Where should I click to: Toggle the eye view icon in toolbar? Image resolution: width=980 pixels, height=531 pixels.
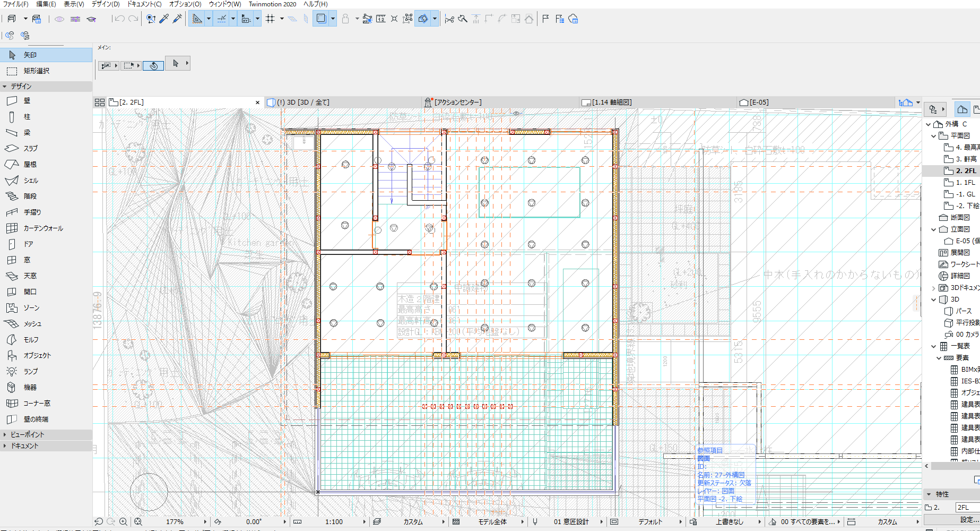tap(59, 19)
